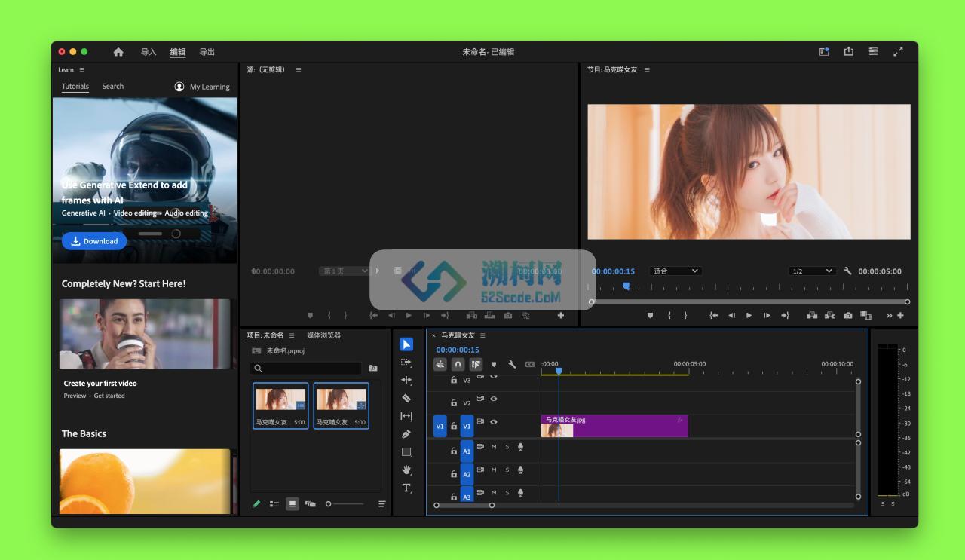
Task: Toggle V1 source patching button
Action: [440, 427]
